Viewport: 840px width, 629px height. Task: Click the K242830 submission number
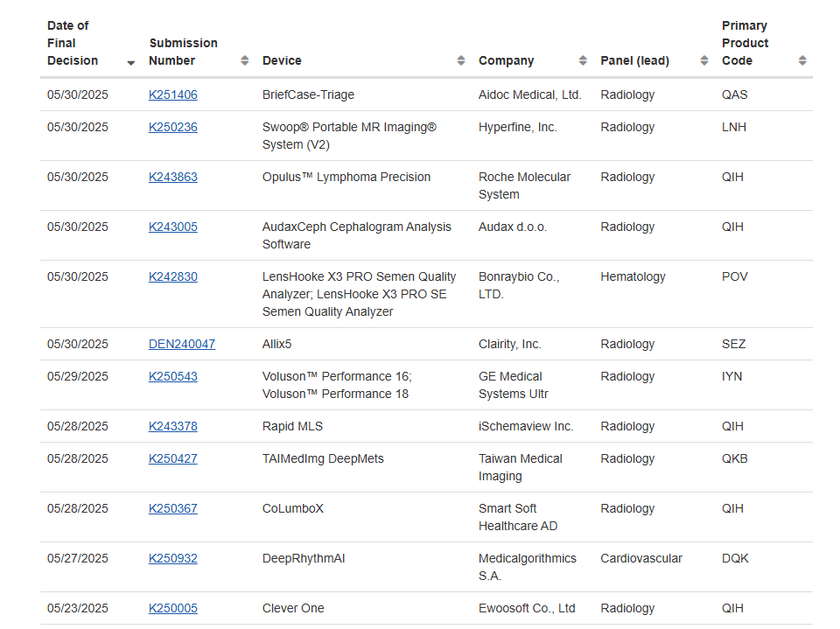[x=173, y=276]
